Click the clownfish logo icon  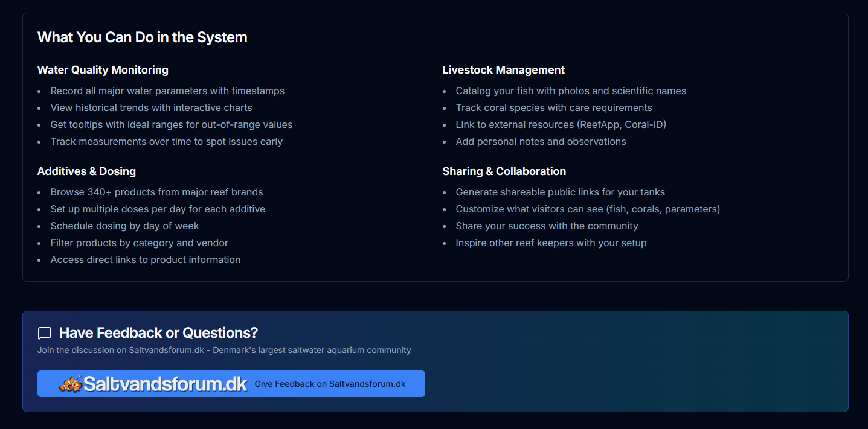click(70, 384)
